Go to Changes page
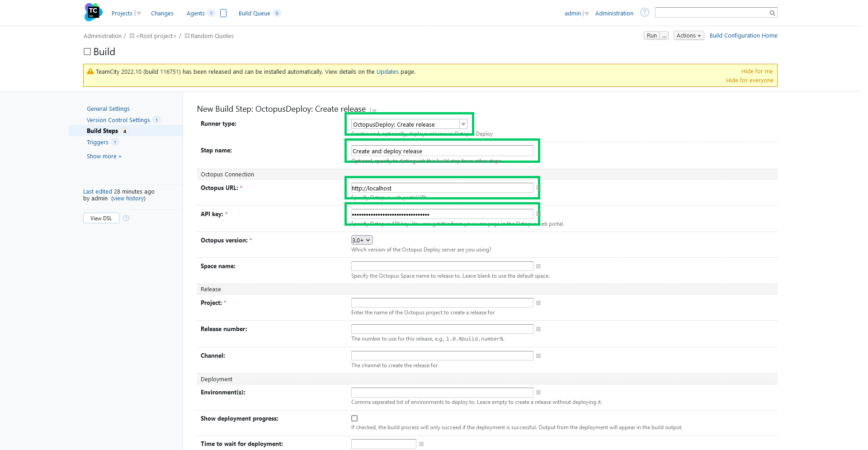 162,14
